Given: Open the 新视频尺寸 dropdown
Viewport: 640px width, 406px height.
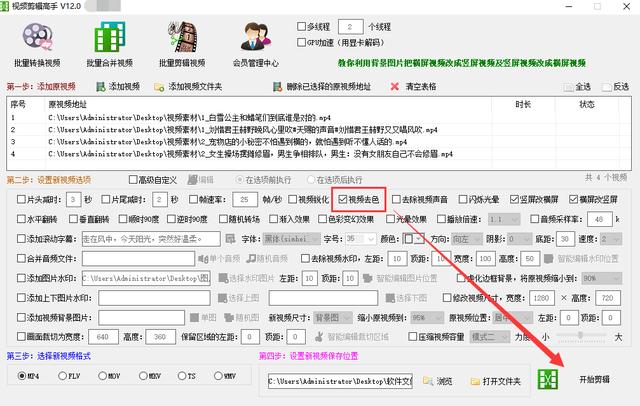Looking at the screenshot, I should [x=333, y=317].
